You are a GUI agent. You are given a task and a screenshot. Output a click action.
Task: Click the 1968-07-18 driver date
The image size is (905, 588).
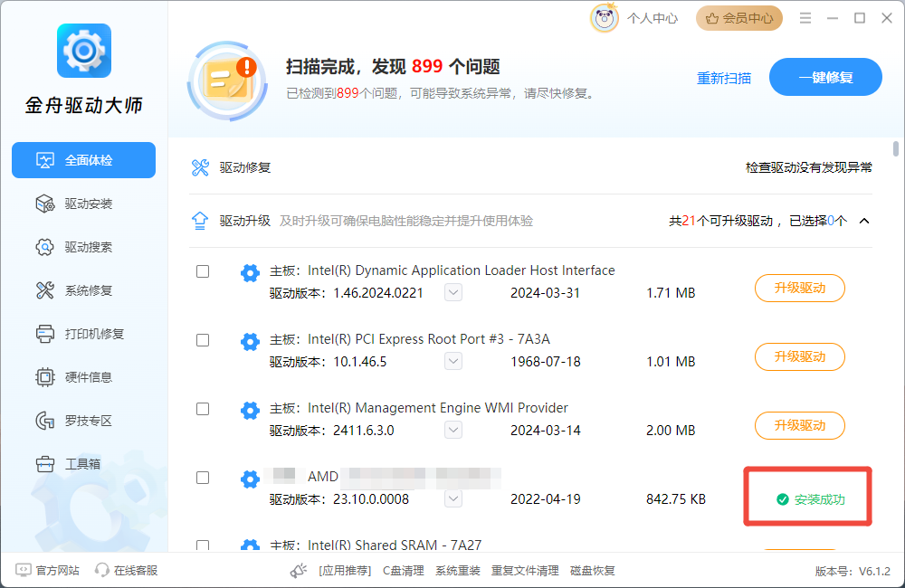(546, 362)
